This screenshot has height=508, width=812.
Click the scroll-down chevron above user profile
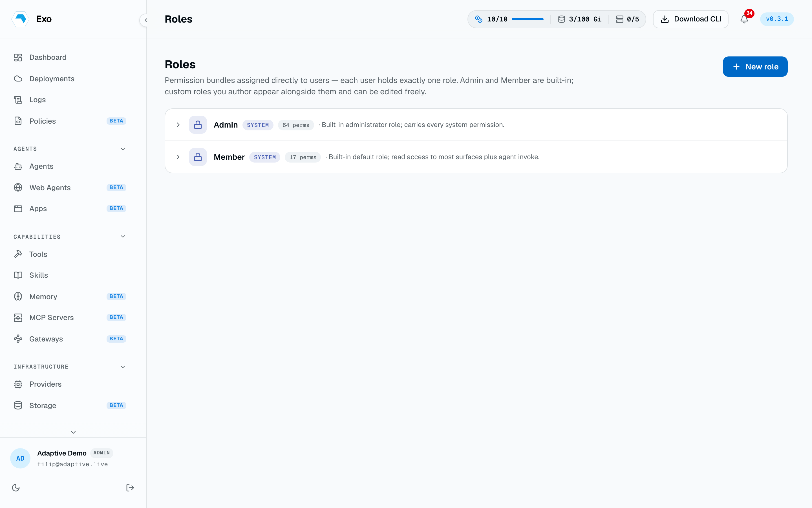coord(73,432)
